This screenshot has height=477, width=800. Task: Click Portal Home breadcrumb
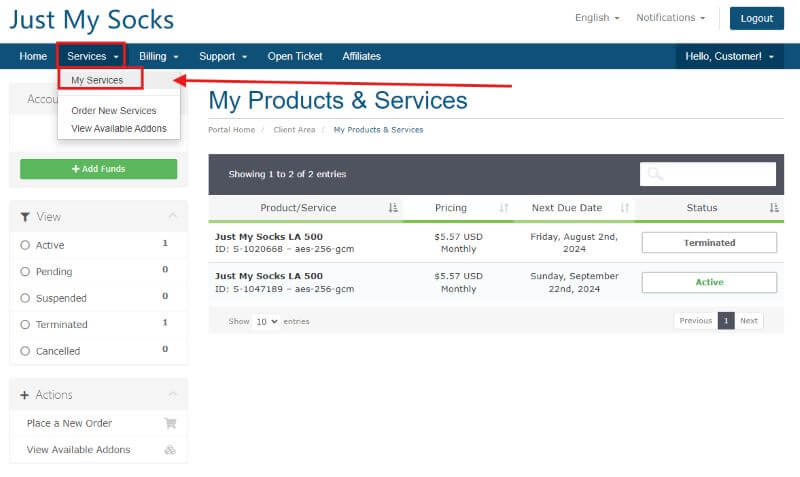coord(232,130)
